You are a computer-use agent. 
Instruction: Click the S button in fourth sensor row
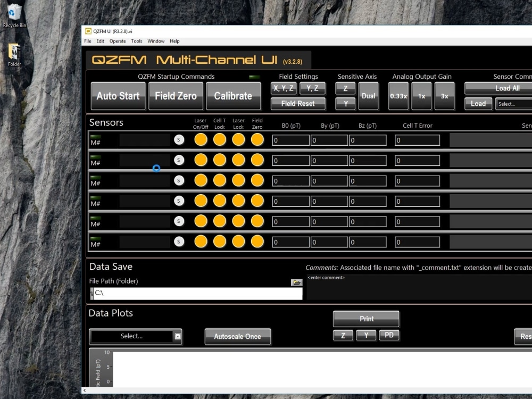[x=179, y=201]
